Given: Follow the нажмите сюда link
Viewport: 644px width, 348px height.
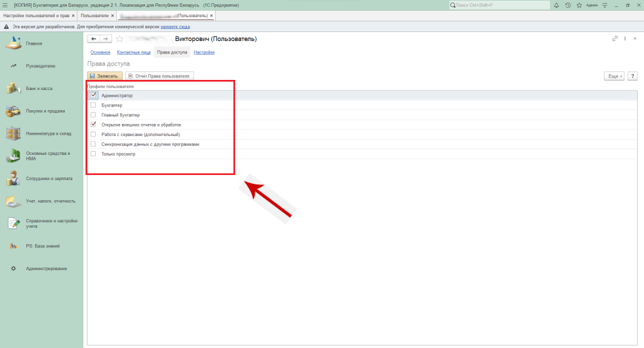Looking at the screenshot, I should pos(175,27).
